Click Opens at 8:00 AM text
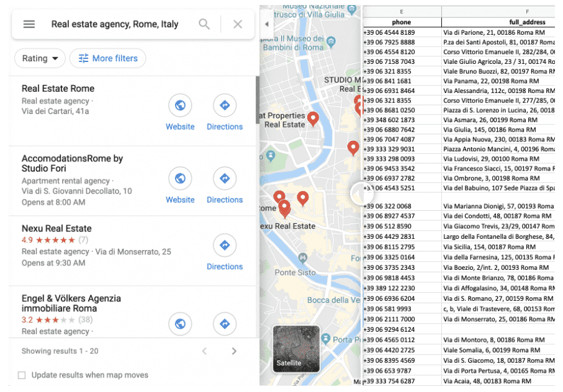Viewport: 563px width, 392px height. (53, 202)
